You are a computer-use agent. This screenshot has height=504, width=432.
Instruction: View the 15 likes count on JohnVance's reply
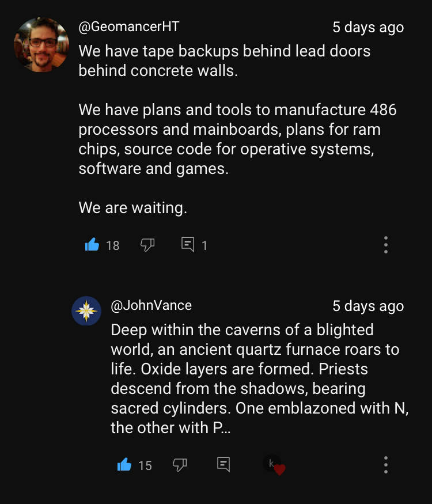(x=145, y=465)
